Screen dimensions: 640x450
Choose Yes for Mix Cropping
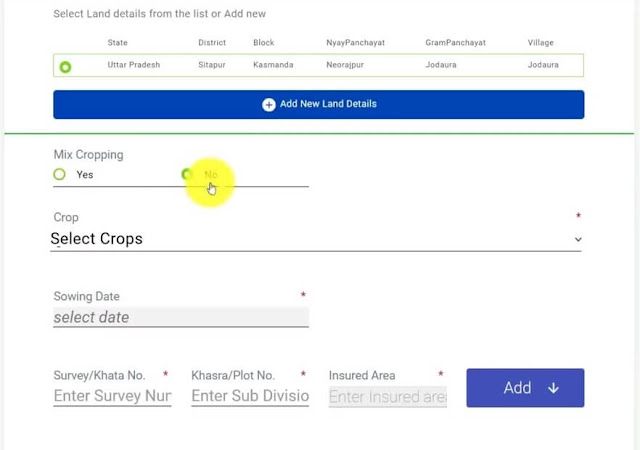(60, 175)
